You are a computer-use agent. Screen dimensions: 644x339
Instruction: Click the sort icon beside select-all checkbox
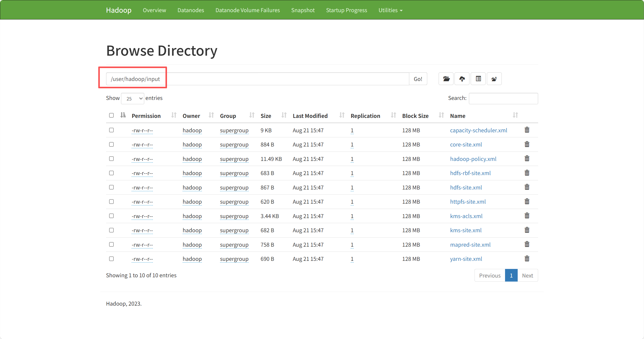pos(123,115)
